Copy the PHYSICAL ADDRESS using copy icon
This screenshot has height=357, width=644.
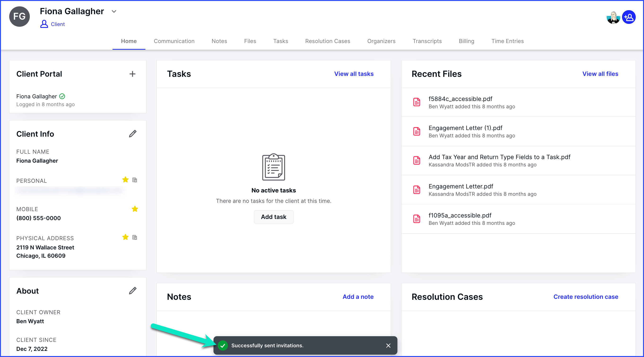135,238
